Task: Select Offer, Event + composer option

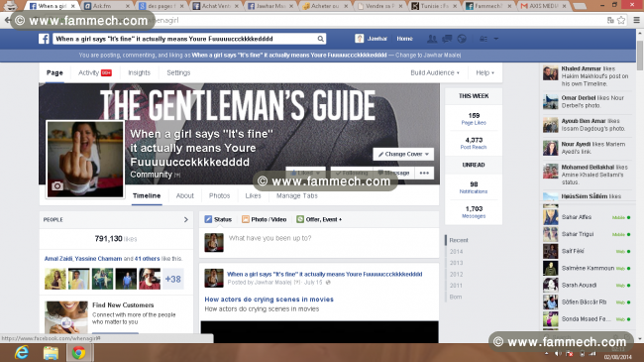Action: (x=319, y=219)
